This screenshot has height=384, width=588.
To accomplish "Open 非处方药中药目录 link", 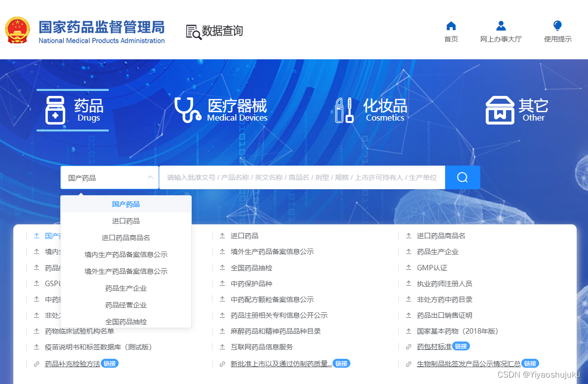I will 444,299.
